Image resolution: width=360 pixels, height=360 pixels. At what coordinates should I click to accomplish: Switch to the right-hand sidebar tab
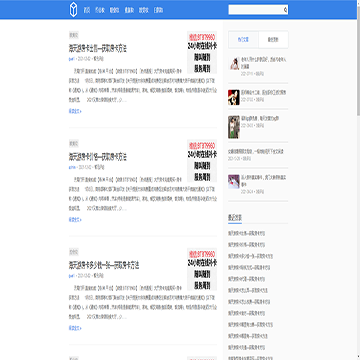273,40
